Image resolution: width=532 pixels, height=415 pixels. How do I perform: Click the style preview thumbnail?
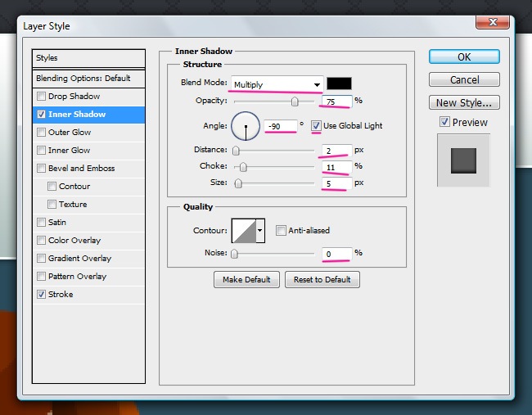(463, 159)
